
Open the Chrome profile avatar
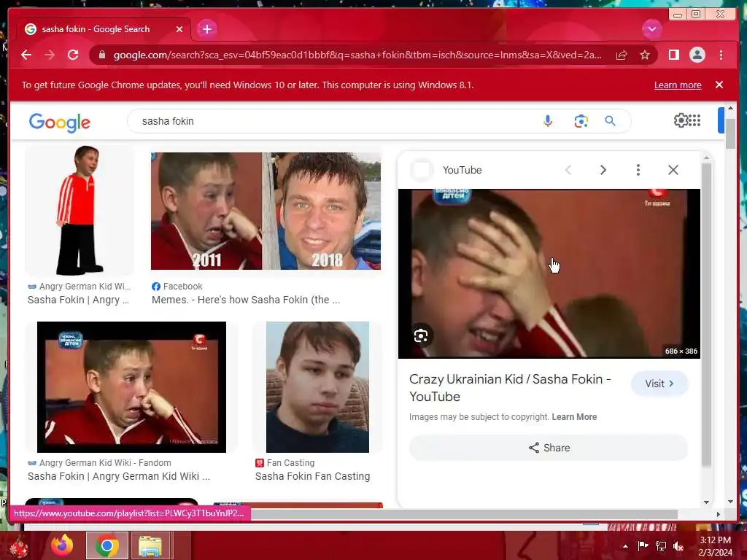pyautogui.click(x=697, y=55)
